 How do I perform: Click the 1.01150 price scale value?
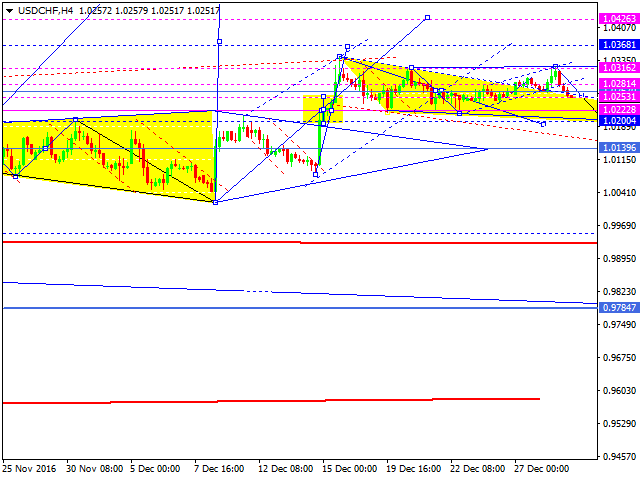(620, 160)
